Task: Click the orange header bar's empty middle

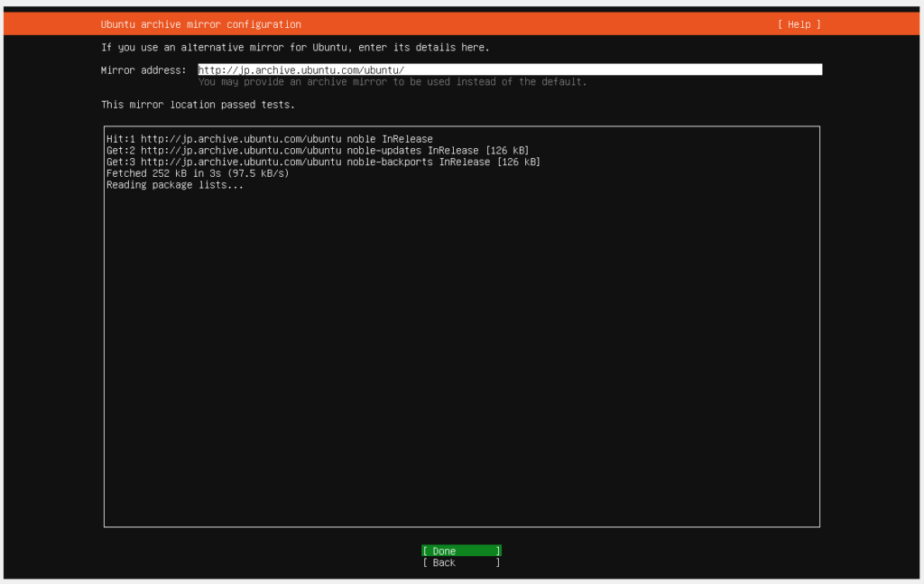Action: click(541, 24)
